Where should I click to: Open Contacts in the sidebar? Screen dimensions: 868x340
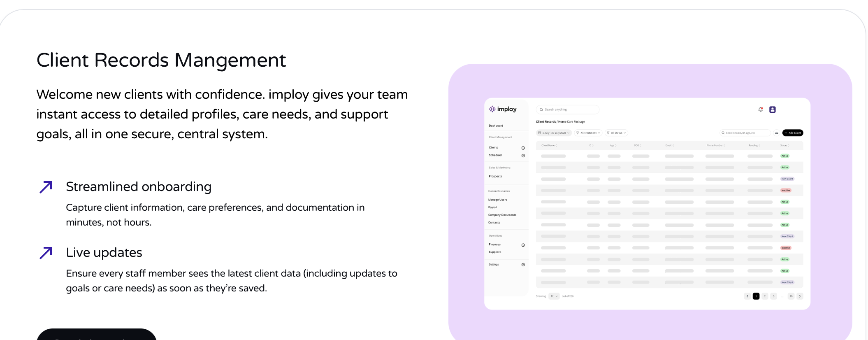point(494,223)
